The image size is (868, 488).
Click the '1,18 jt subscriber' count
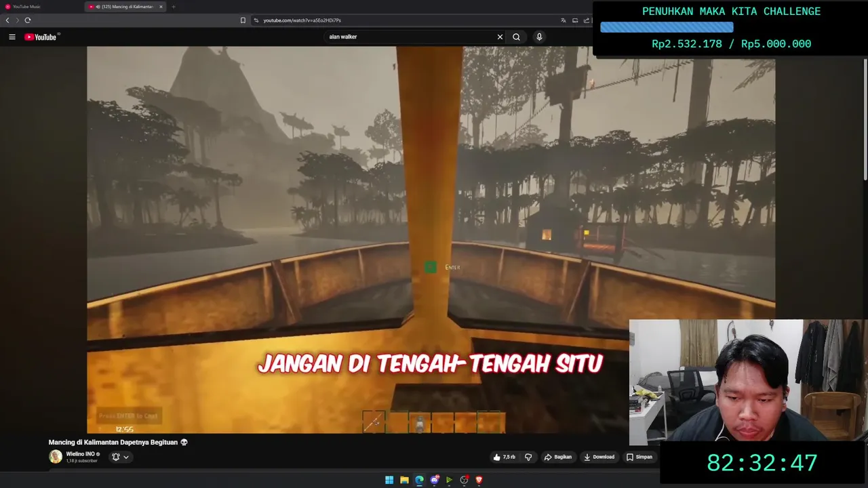point(82,461)
